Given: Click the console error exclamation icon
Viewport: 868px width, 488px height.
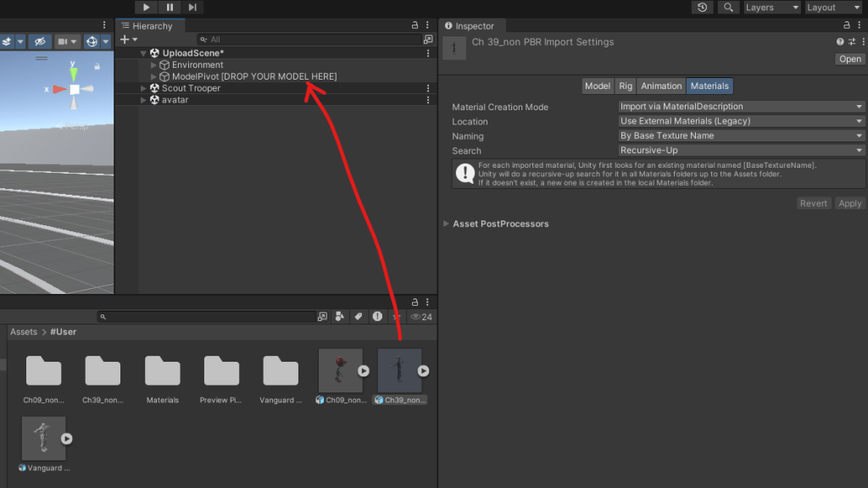Looking at the screenshot, I should [x=377, y=317].
